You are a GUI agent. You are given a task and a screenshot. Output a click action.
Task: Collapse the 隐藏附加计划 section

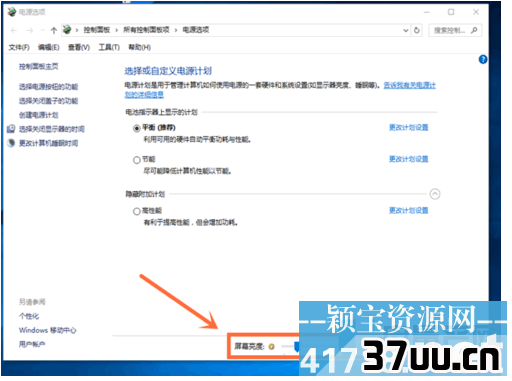pos(435,194)
